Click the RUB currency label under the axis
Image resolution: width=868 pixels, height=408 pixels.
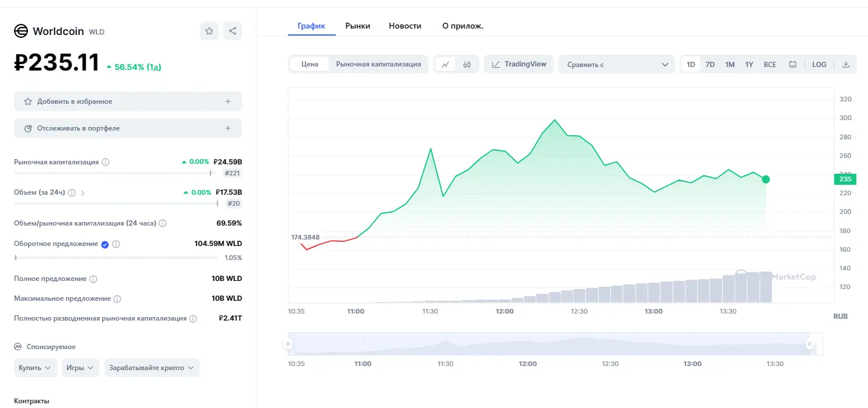pos(841,316)
